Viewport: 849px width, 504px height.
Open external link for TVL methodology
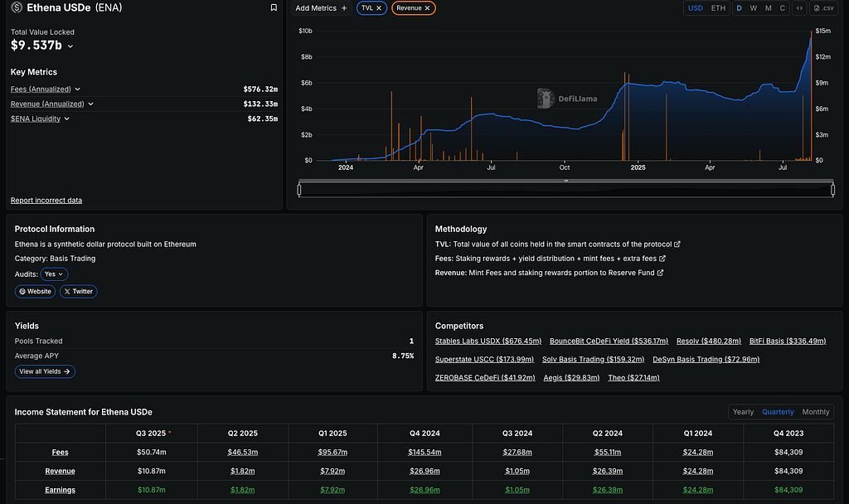coord(677,245)
